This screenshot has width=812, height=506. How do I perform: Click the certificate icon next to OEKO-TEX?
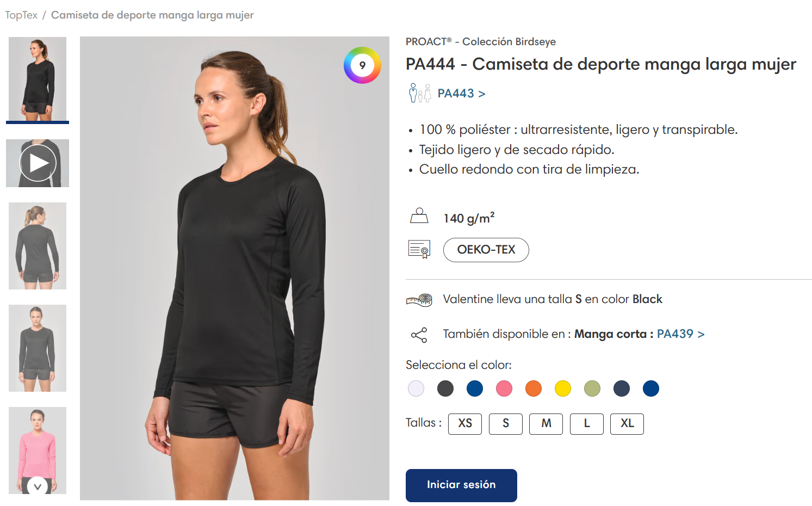419,249
